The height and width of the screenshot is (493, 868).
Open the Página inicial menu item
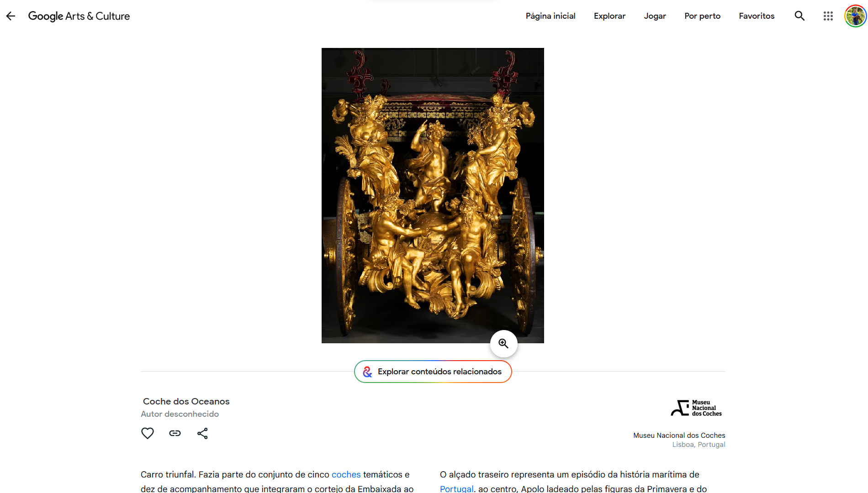(x=550, y=16)
